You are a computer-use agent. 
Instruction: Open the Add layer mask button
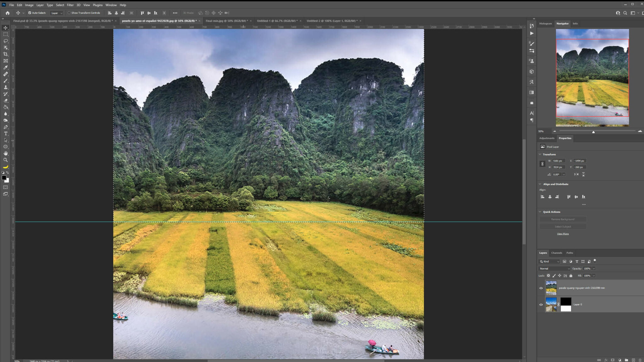(x=613, y=360)
